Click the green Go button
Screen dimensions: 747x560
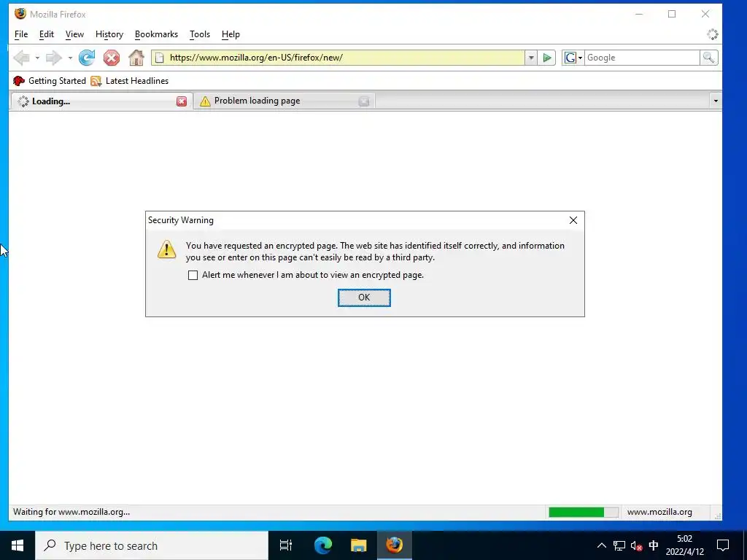tap(547, 58)
